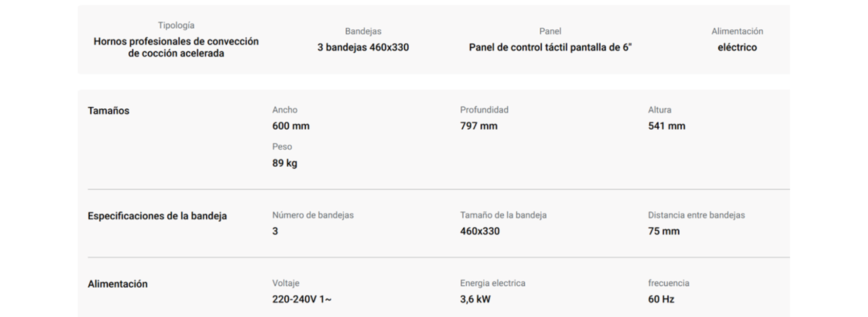Click the Altura 541 mm value
Screen dimensions: 868x317
click(x=667, y=126)
